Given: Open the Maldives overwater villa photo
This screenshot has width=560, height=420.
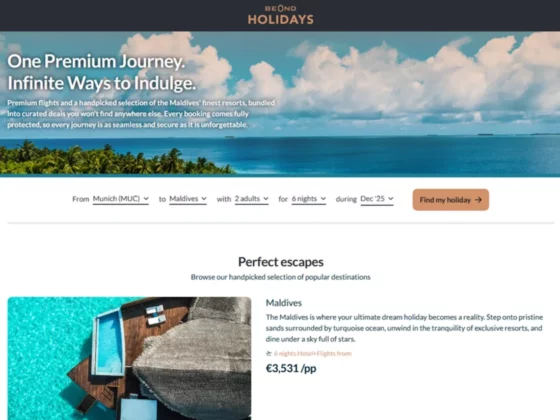Looking at the screenshot, I should pos(129,358).
